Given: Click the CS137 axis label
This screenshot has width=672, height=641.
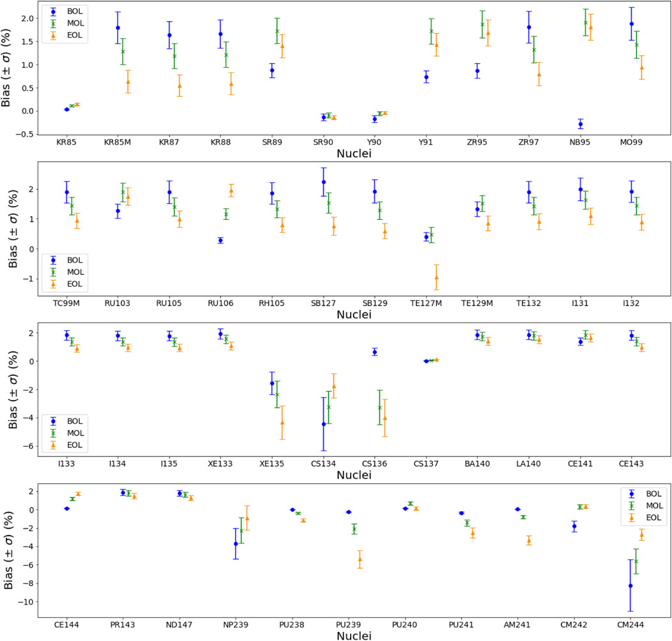Looking at the screenshot, I should pos(425,464).
